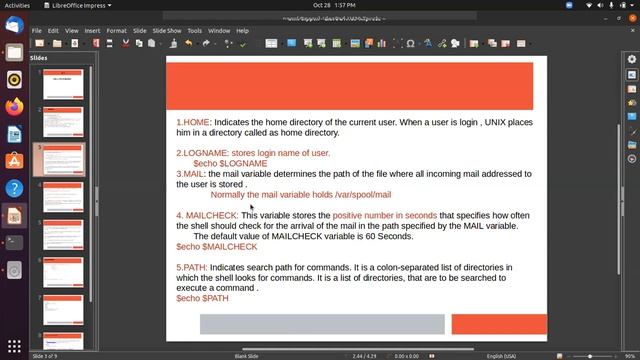Select the Clone Formatting paintbrush
640x360 pixels.
click(x=173, y=43)
